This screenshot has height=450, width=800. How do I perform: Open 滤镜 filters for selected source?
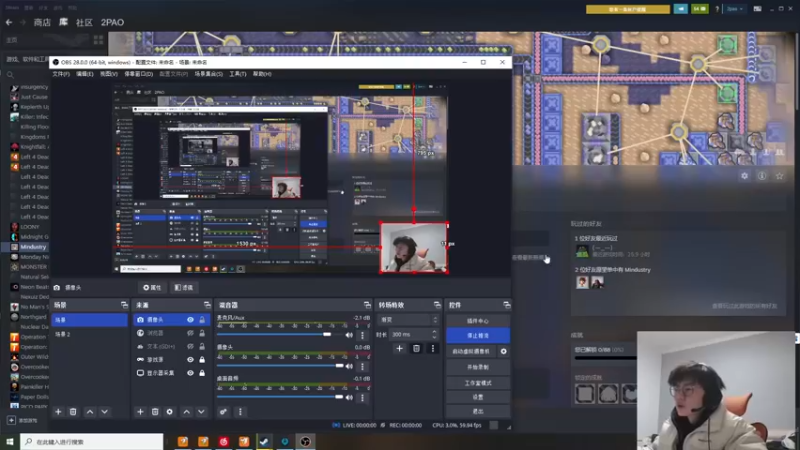point(184,288)
